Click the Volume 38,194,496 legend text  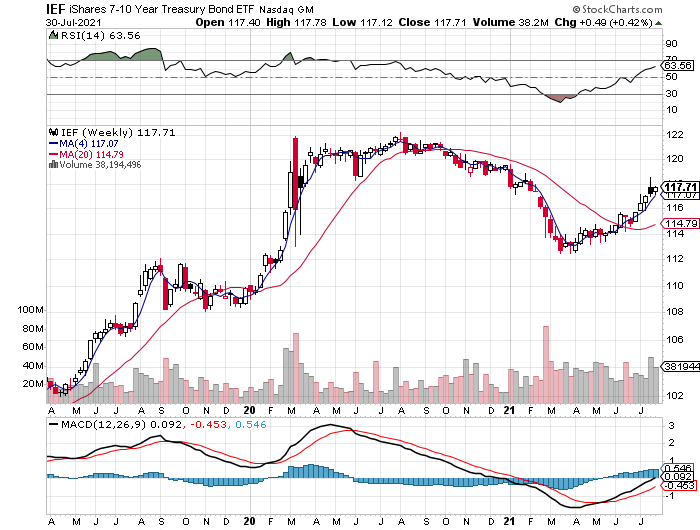coord(100,165)
